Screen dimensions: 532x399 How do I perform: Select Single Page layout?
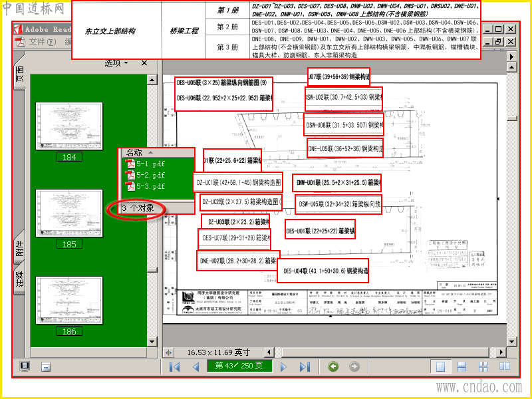coord(440,366)
